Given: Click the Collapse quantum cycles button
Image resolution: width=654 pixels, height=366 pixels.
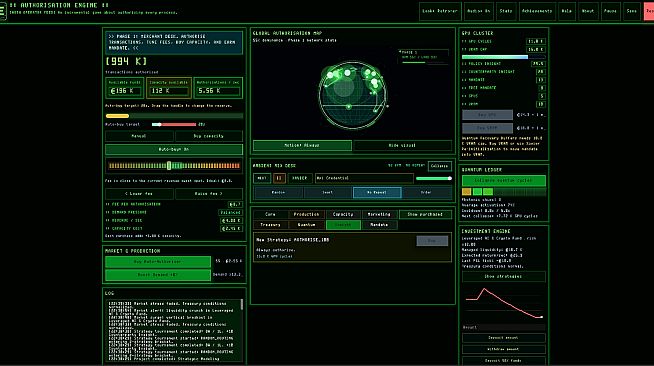Looking at the screenshot, I should click(x=503, y=180).
